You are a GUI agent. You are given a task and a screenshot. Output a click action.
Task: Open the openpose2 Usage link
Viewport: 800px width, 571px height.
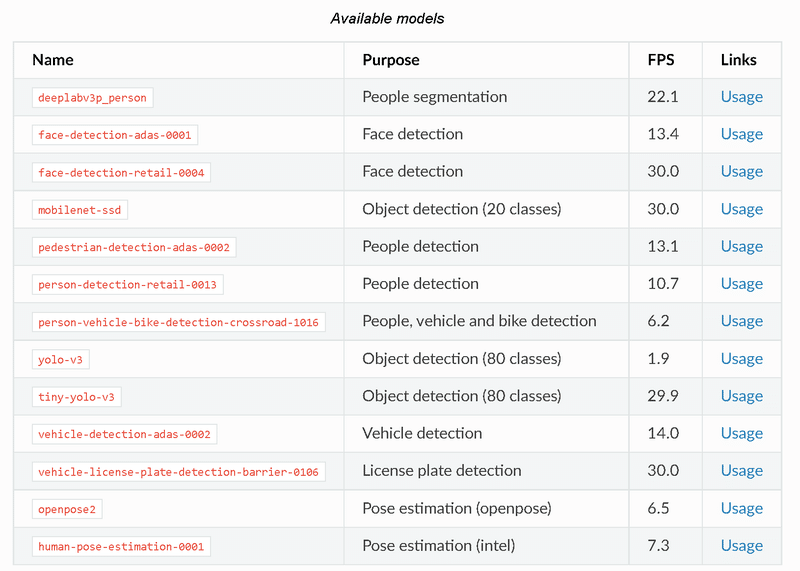[x=741, y=508]
